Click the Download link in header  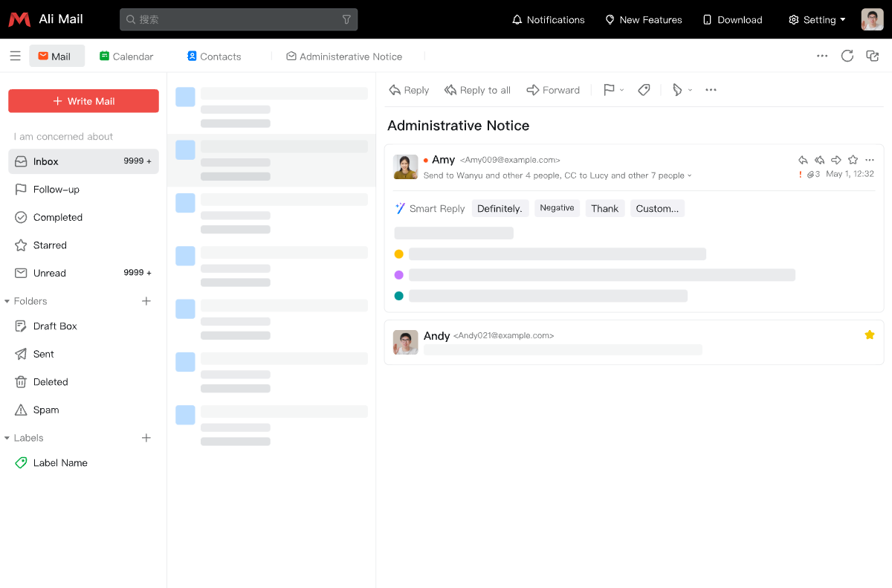click(732, 20)
